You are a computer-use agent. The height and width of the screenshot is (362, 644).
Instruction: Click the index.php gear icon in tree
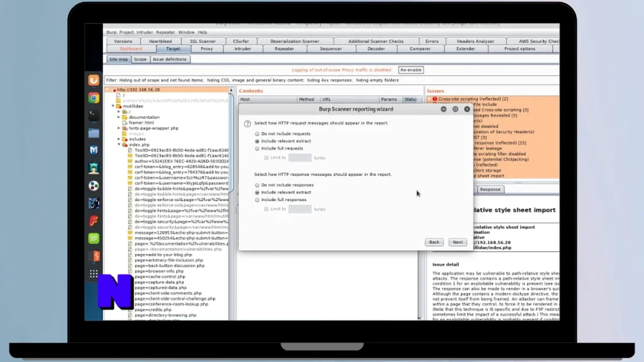(x=125, y=145)
